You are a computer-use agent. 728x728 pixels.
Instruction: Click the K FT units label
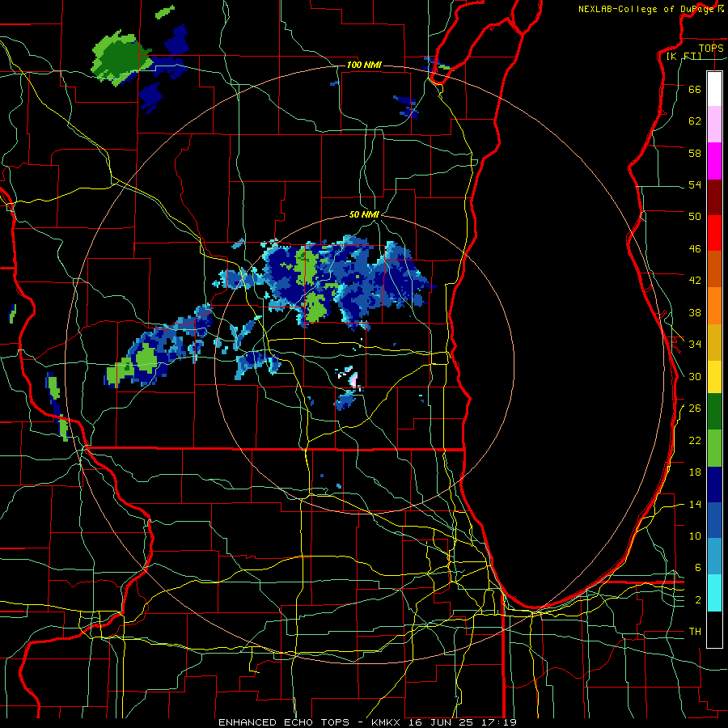[684, 57]
